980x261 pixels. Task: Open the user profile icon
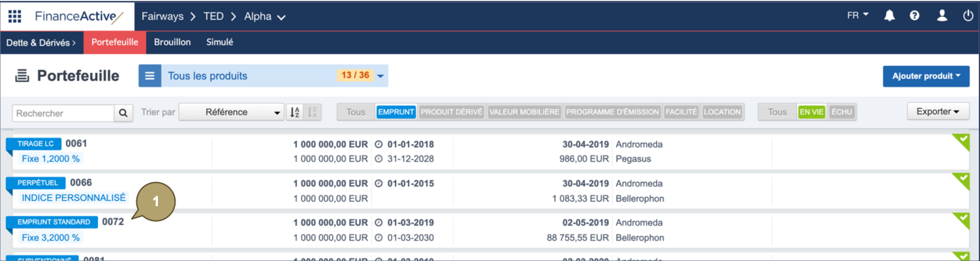(x=942, y=16)
